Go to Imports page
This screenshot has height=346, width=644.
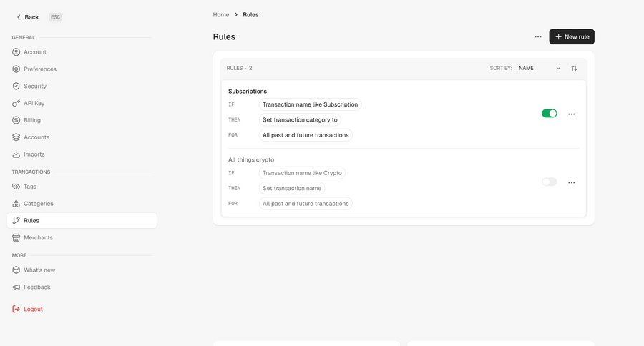pyautogui.click(x=82, y=154)
